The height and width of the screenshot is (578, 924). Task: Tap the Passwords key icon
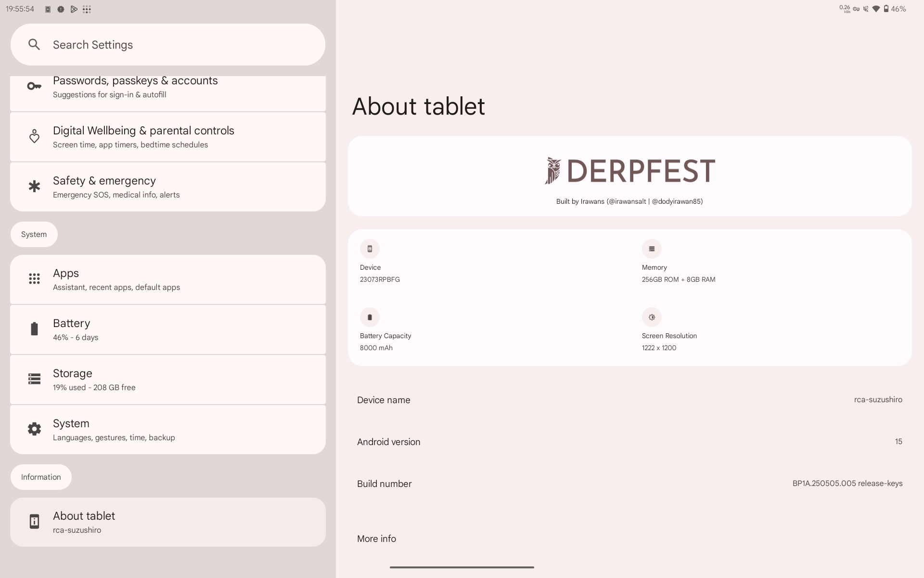tap(34, 87)
